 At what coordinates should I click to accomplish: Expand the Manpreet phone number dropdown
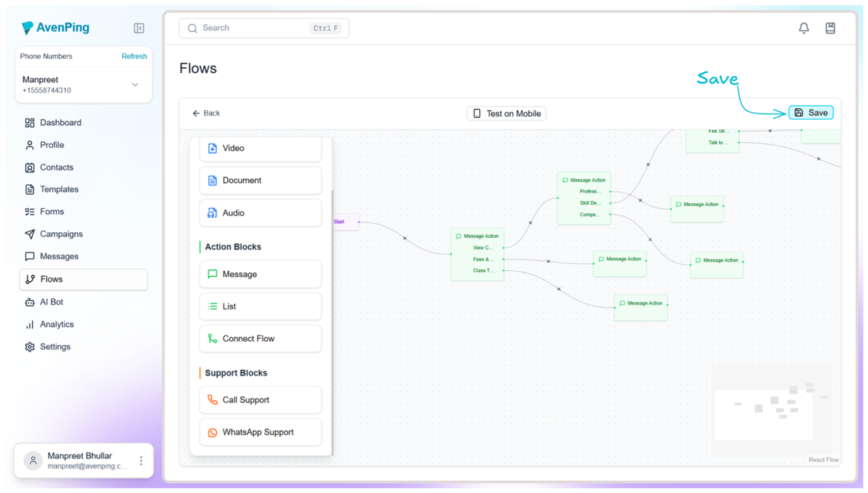(135, 84)
